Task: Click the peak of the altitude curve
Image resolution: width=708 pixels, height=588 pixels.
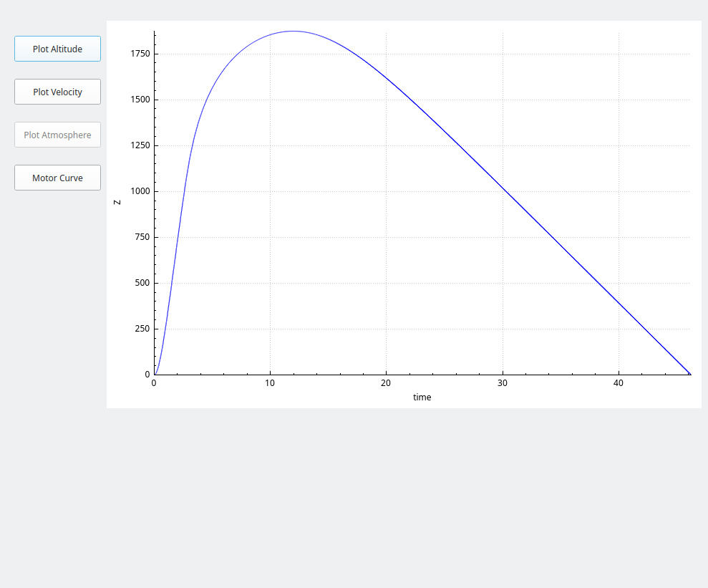Action: coord(293,32)
